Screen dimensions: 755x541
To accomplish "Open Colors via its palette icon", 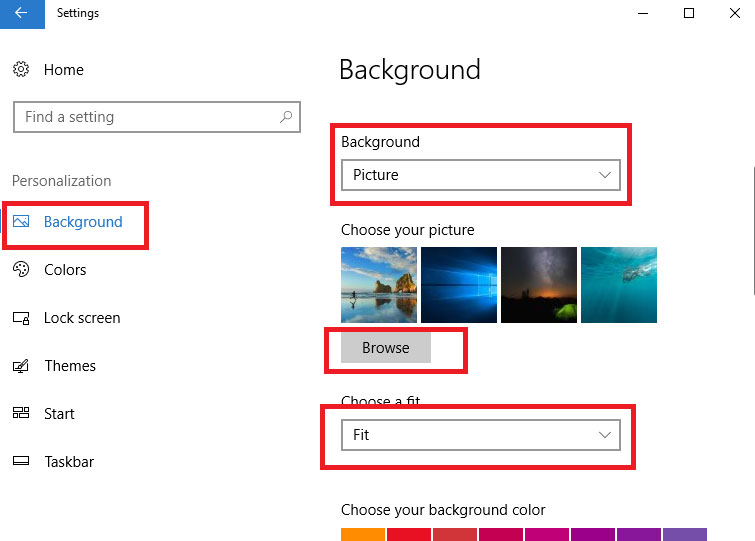I will tap(21, 270).
